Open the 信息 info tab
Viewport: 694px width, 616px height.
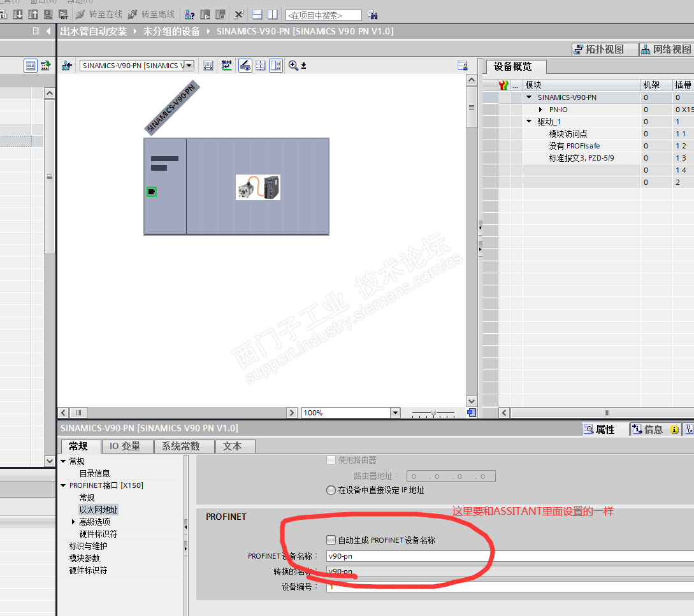tap(656, 429)
